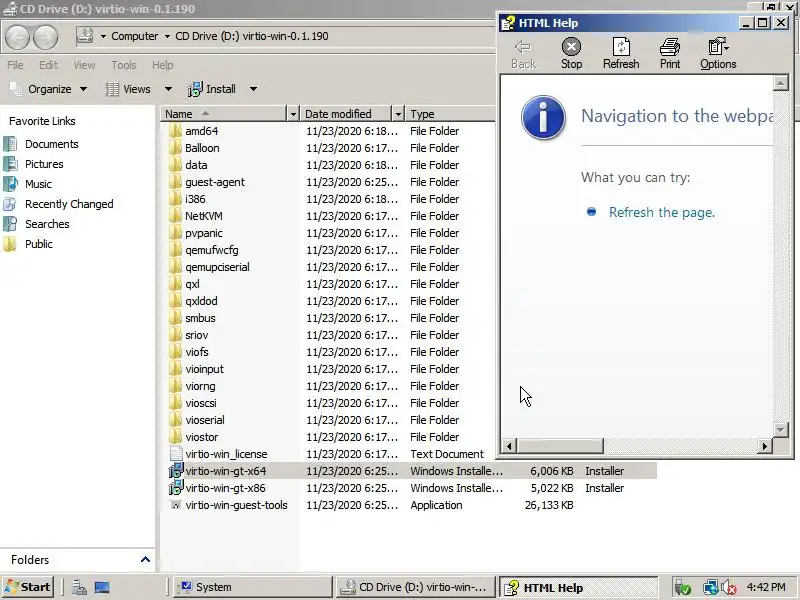Select the amd64 folder icon

[175, 131]
